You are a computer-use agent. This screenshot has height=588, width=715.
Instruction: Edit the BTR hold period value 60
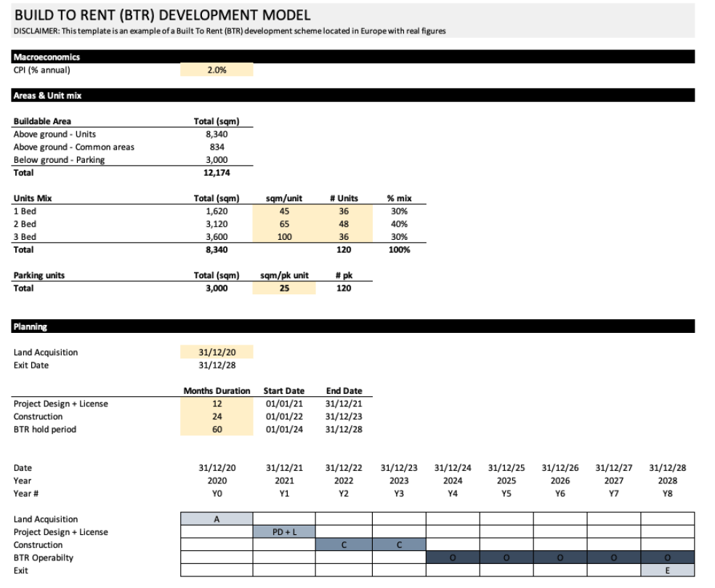coord(216,430)
